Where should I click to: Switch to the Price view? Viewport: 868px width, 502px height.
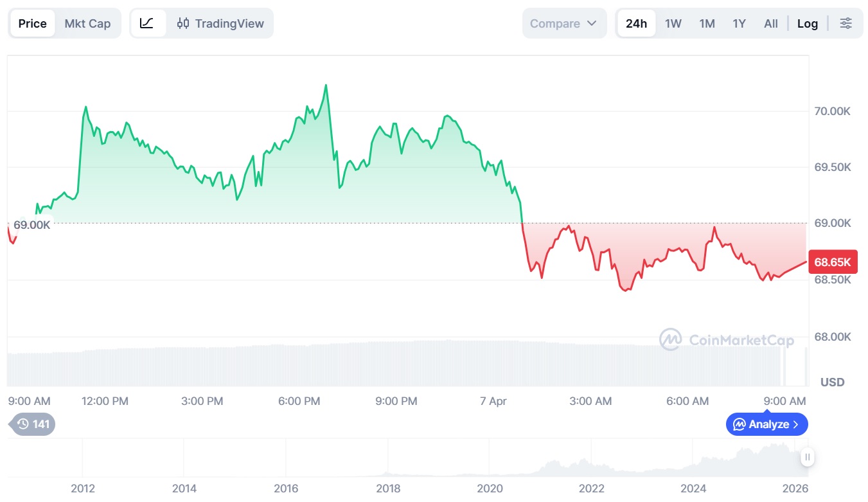tap(32, 23)
